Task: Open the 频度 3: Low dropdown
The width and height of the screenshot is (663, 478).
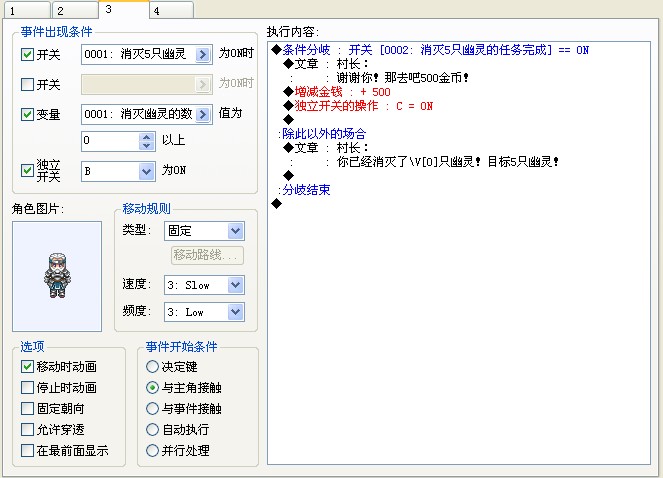Action: [x=235, y=312]
